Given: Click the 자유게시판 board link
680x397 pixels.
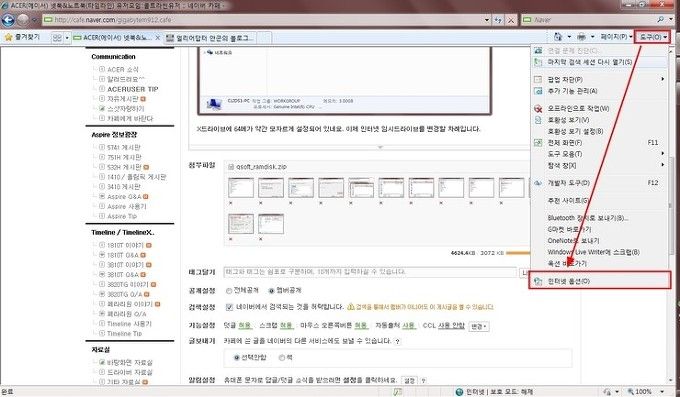Looking at the screenshot, I should 123,99.
